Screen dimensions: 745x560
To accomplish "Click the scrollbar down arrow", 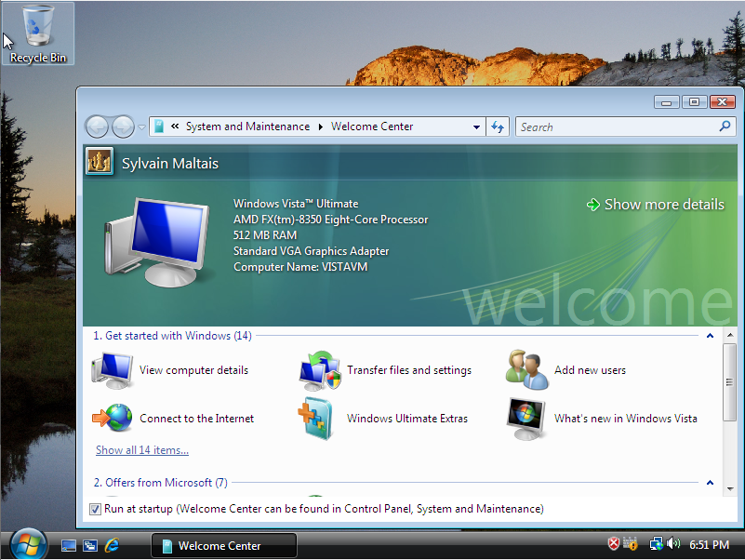I will click(730, 489).
